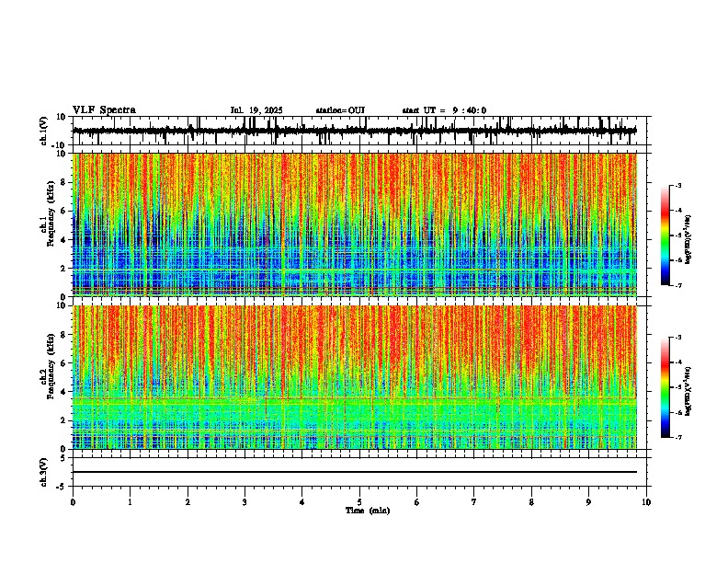Click the "station=OUJ" header label
Image resolution: width=728 pixels, height=563 pixels.
pyautogui.click(x=340, y=110)
